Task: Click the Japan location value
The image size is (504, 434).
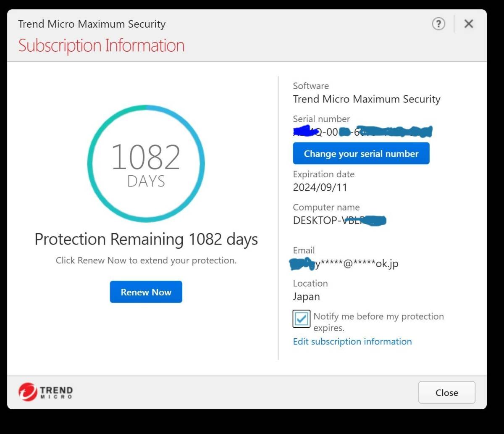Action: coord(306,297)
